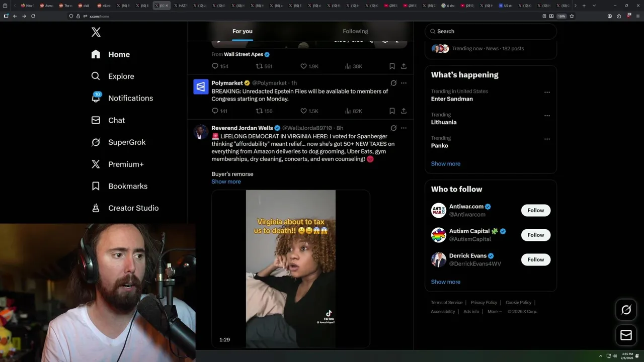The height and width of the screenshot is (362, 644).
Task: Open Grok explain on Polymarket post
Action: click(393, 83)
